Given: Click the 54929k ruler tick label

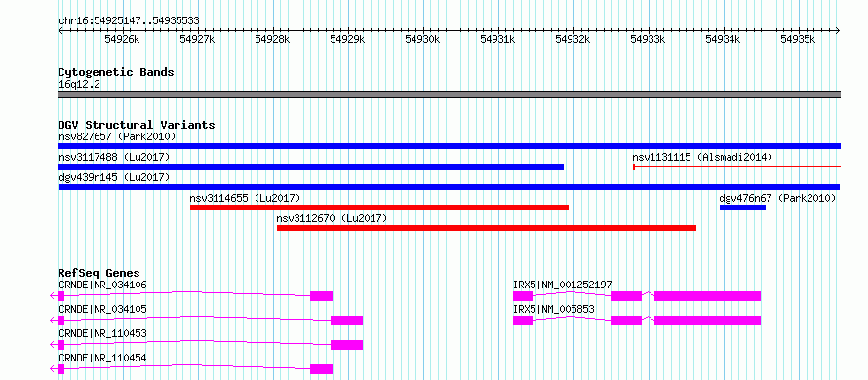Looking at the screenshot, I should click(x=347, y=40).
